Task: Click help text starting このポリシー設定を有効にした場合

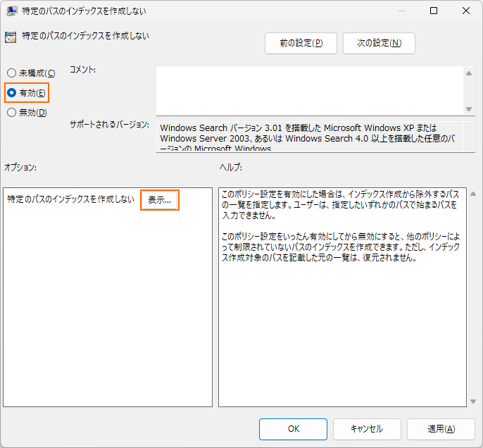Action: click(341, 204)
